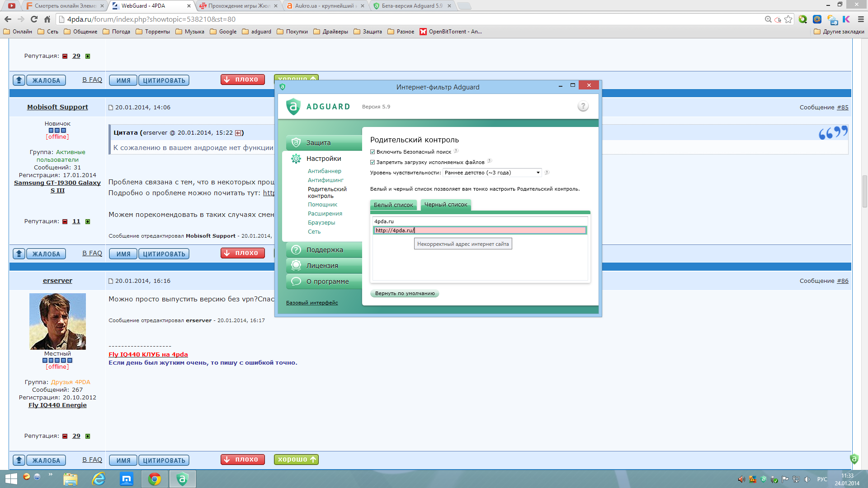Raise Mobisoft Support reputation with green plus

pos(88,221)
